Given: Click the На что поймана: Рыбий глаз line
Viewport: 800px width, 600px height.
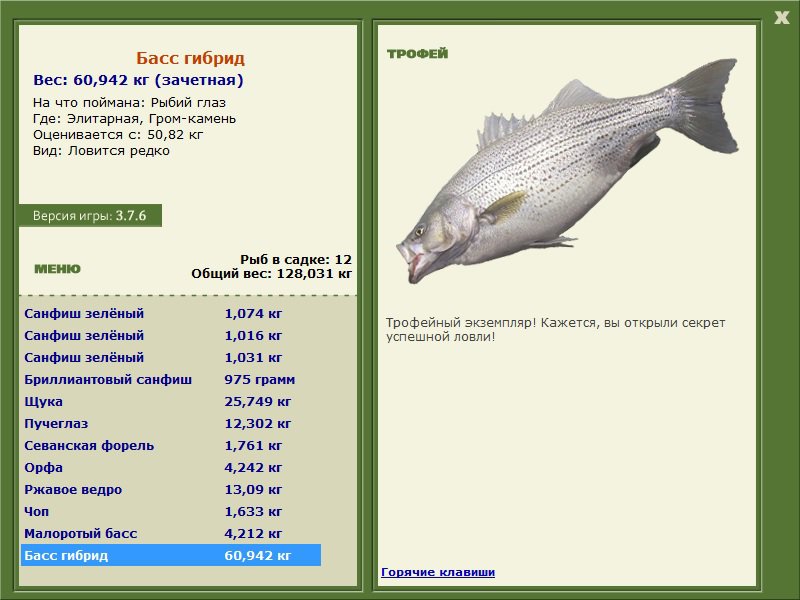Looking at the screenshot, I should [129, 103].
